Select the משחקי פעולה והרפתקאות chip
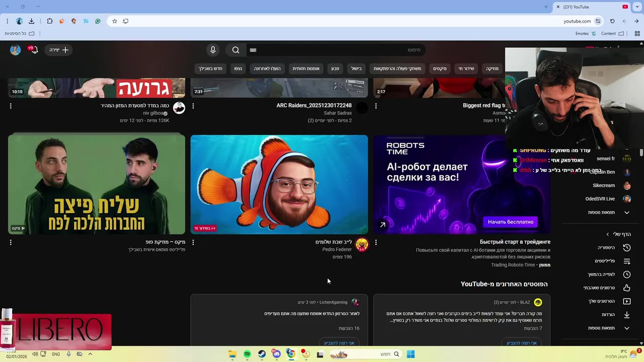Image resolution: width=644 pixels, height=362 pixels. pyautogui.click(x=397, y=68)
